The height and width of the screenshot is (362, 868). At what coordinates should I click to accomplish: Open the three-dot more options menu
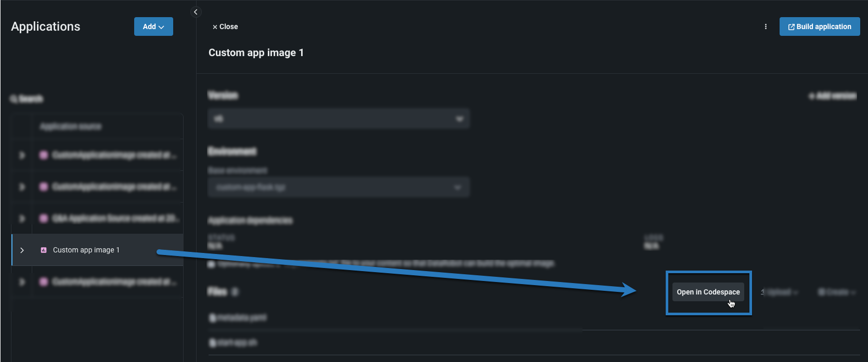tap(766, 26)
